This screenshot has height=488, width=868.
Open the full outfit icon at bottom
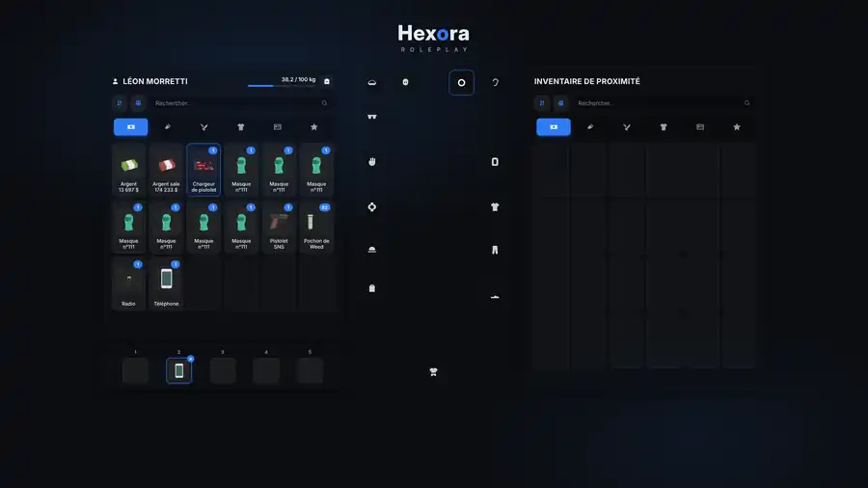(433, 372)
